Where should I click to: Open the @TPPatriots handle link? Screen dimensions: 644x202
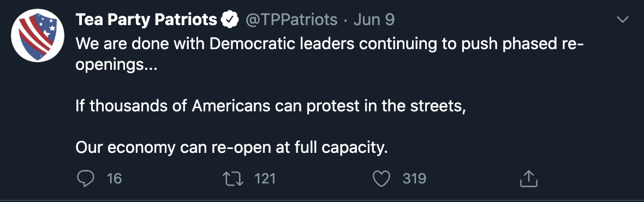[291, 20]
